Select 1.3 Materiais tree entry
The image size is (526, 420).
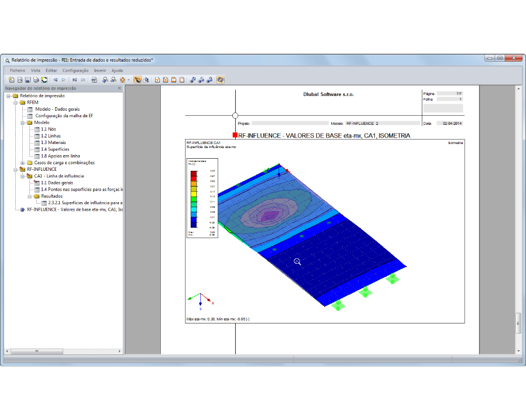click(53, 143)
